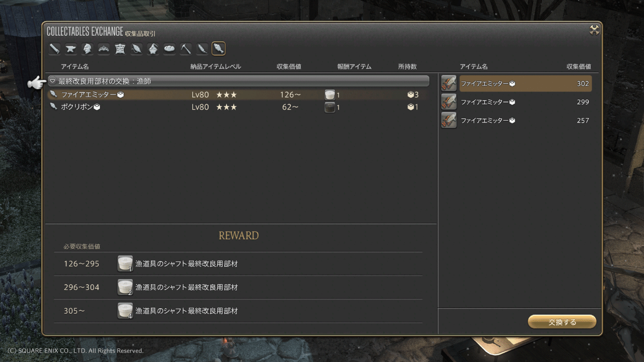Image resolution: width=644 pixels, height=362 pixels.
Task: Click the 納品アイテムレベル column header
Action: point(215,66)
